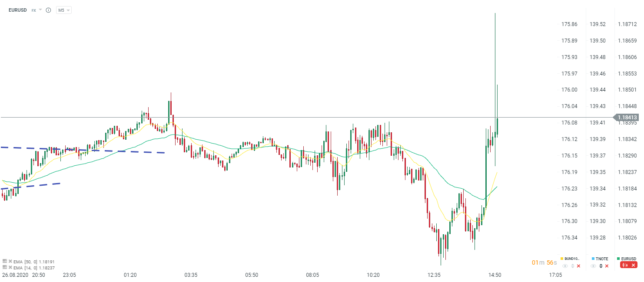Click the blue TNOTE color swatch

tap(592, 259)
